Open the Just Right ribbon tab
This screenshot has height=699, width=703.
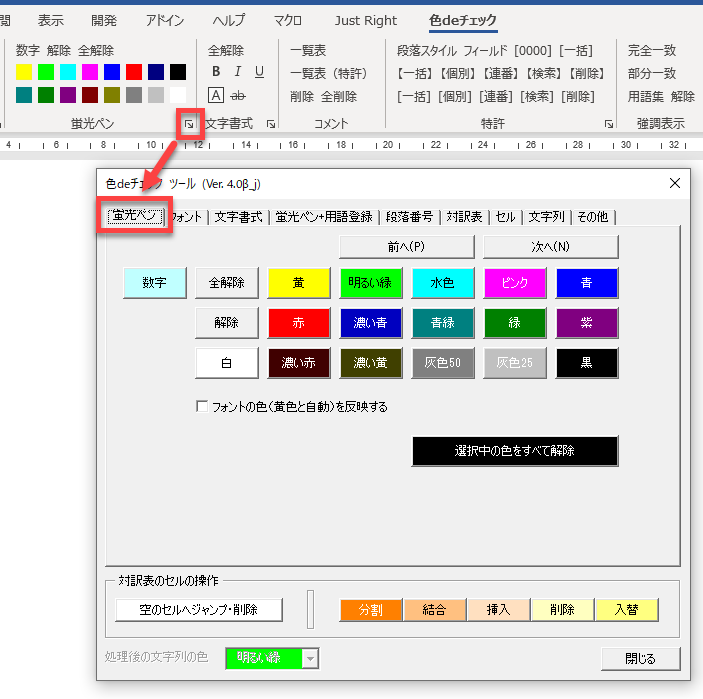coord(365,20)
